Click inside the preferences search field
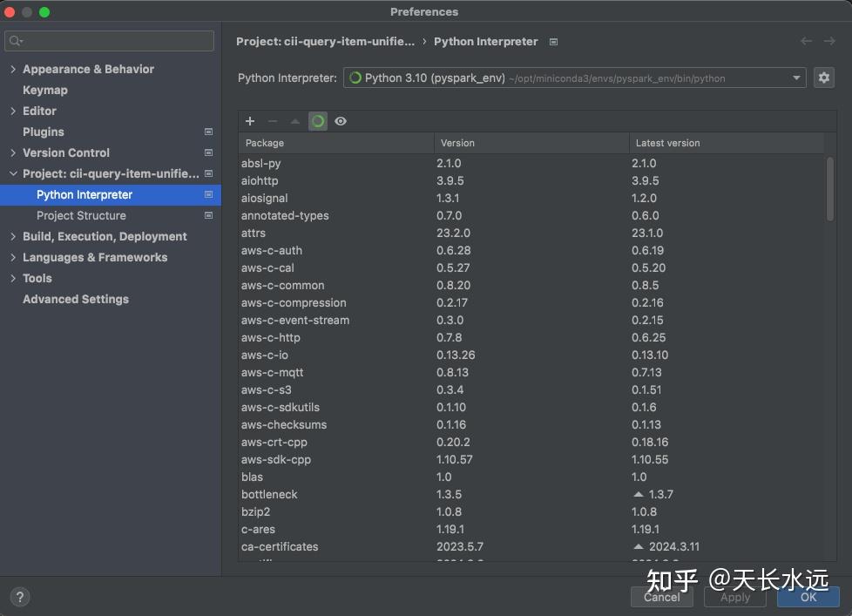The height and width of the screenshot is (616, 852). pyautogui.click(x=109, y=40)
